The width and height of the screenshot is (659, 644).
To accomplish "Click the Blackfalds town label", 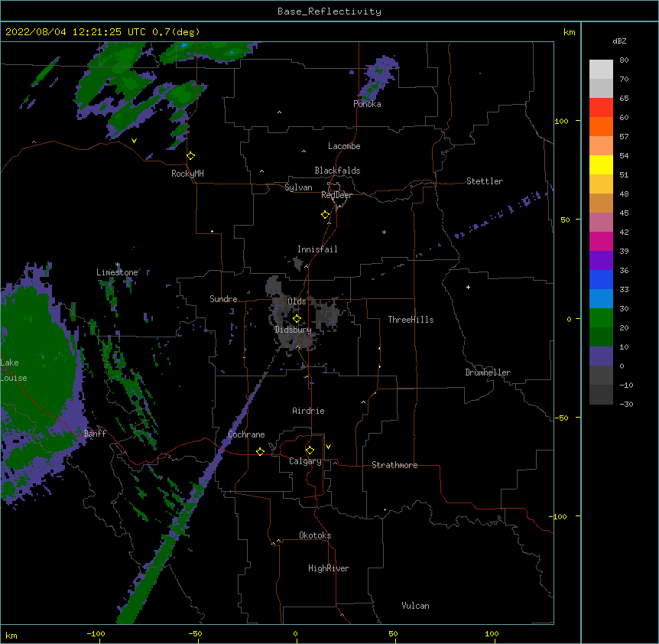I will click(337, 171).
